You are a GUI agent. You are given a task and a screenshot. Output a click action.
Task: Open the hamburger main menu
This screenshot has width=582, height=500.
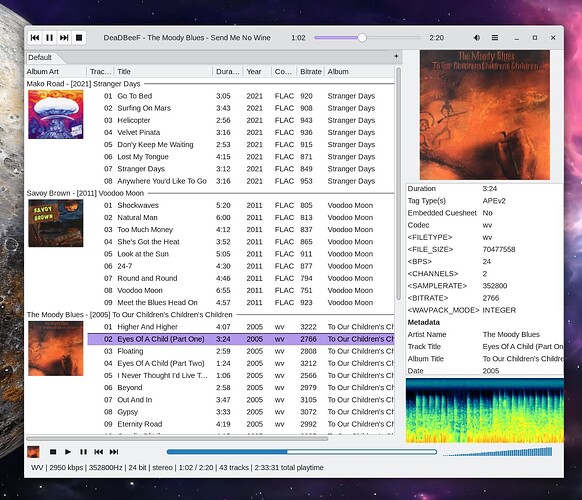pos(495,37)
